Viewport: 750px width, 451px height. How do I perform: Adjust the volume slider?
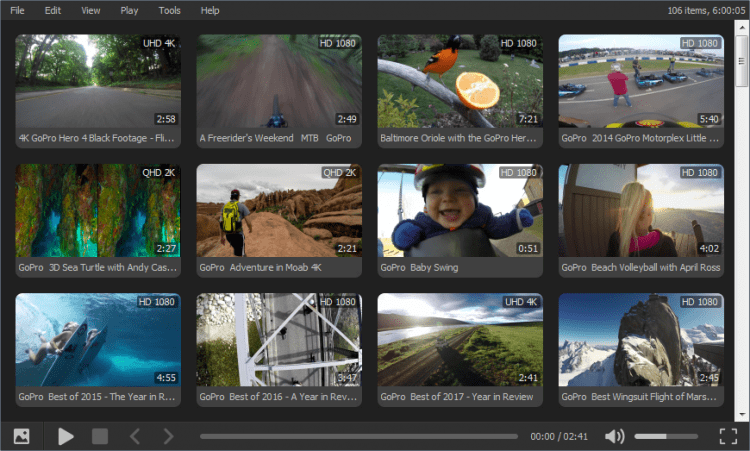point(665,436)
